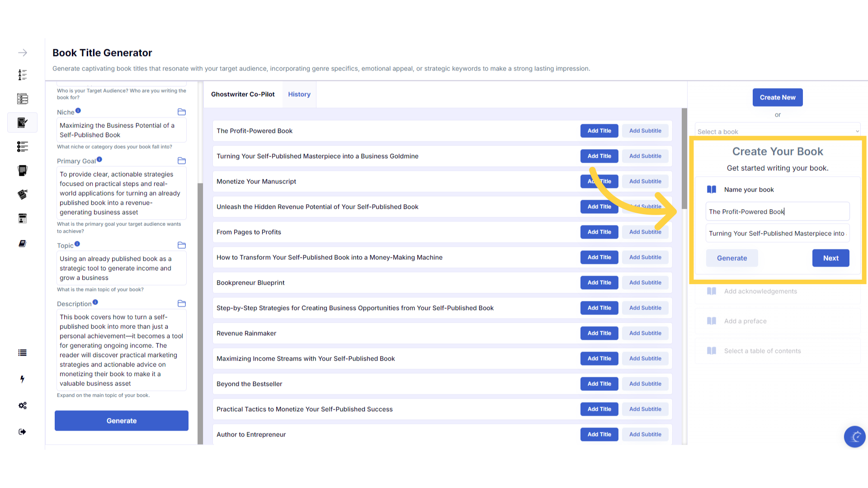Click Add Title for Bookpreneur Blueprint
Image resolution: width=868 pixels, height=488 pixels.
pyautogui.click(x=599, y=283)
